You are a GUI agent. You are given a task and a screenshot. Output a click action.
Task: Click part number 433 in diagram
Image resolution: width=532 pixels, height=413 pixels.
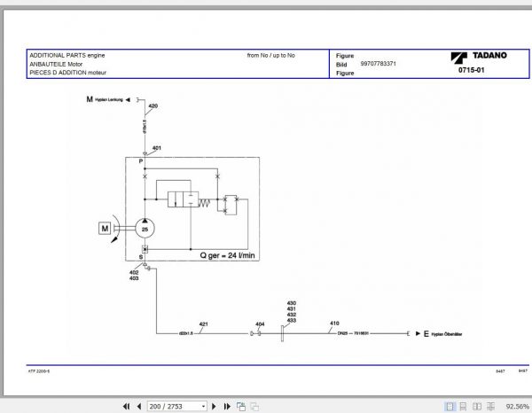(x=292, y=320)
